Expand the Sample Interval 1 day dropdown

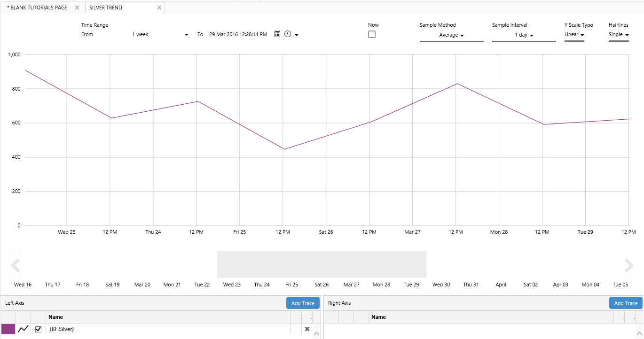click(524, 35)
